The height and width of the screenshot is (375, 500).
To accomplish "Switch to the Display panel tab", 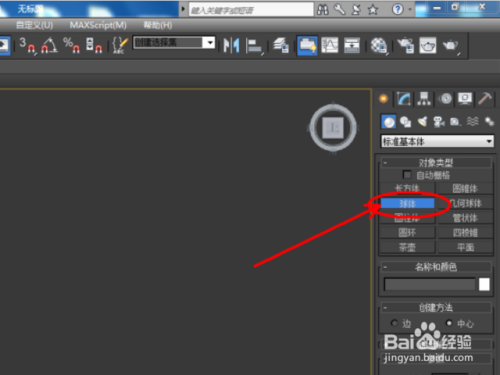I will (465, 99).
